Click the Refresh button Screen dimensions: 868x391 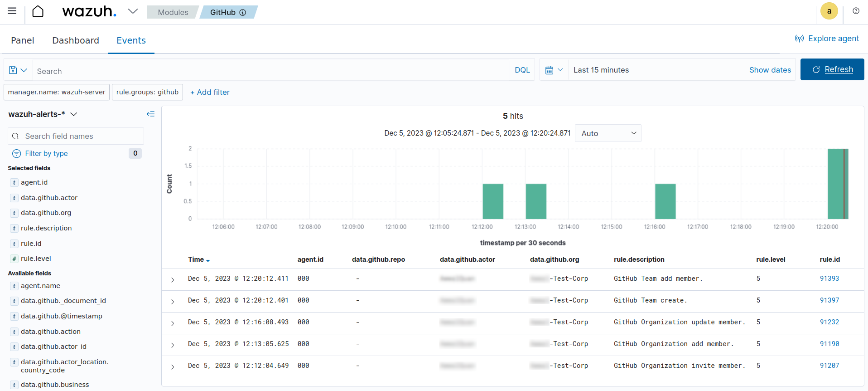pyautogui.click(x=832, y=69)
